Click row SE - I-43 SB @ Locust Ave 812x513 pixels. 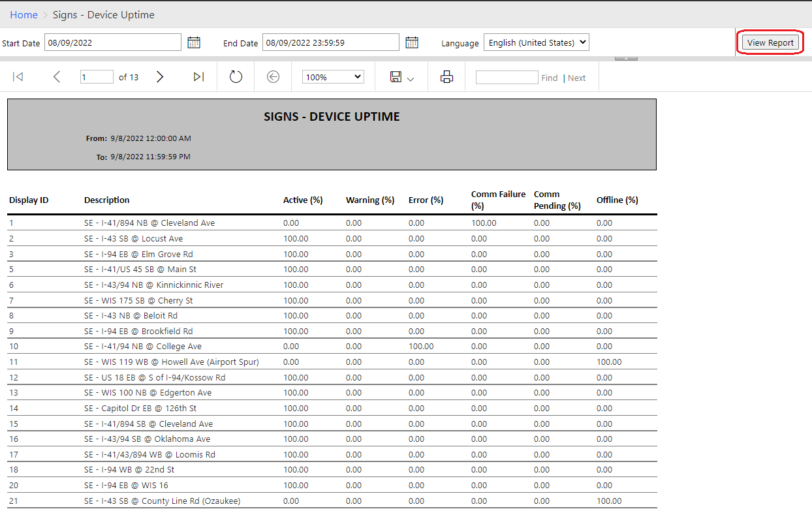click(332, 239)
